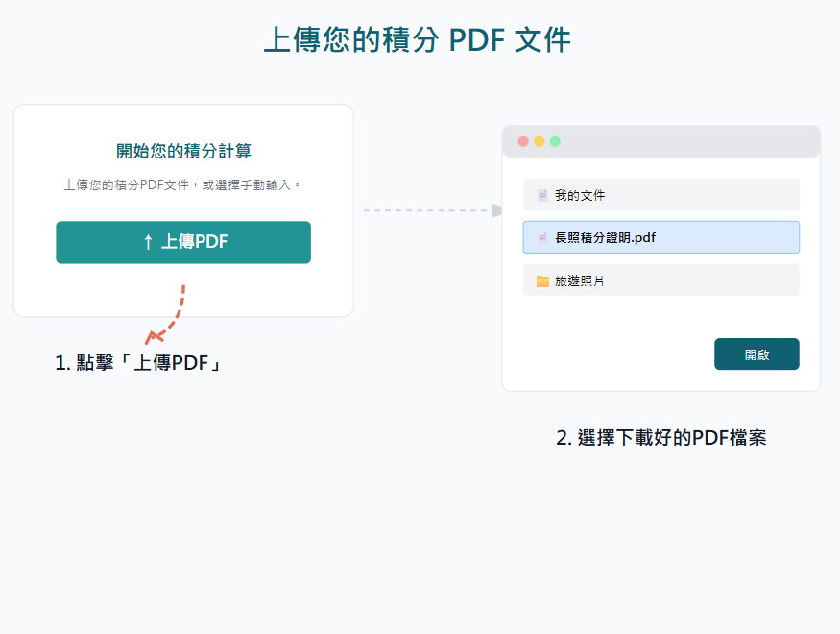Image resolution: width=840 pixels, height=634 pixels.
Task: Click the upward arrow icon in upload button
Action: click(148, 242)
